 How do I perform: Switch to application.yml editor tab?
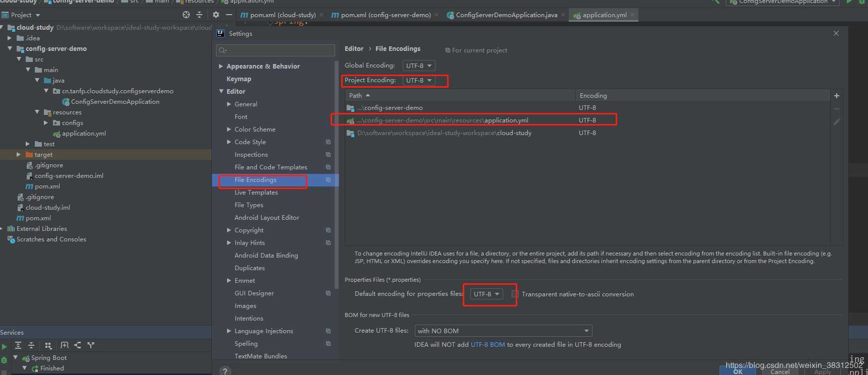click(x=605, y=15)
